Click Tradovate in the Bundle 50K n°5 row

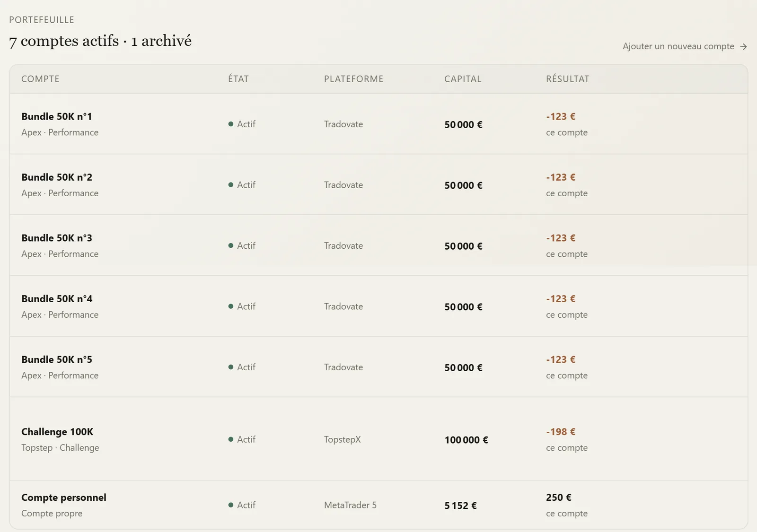click(x=343, y=367)
